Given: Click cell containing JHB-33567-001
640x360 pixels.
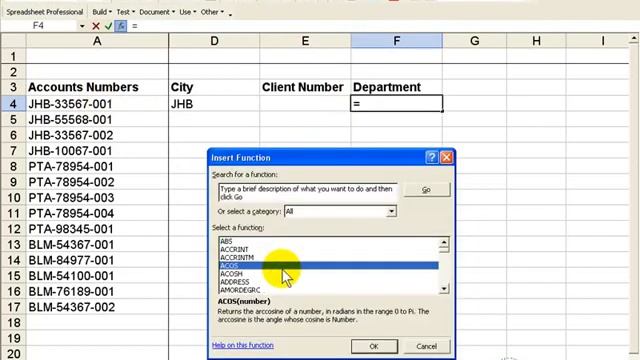Looking at the screenshot, I should 97,104.
